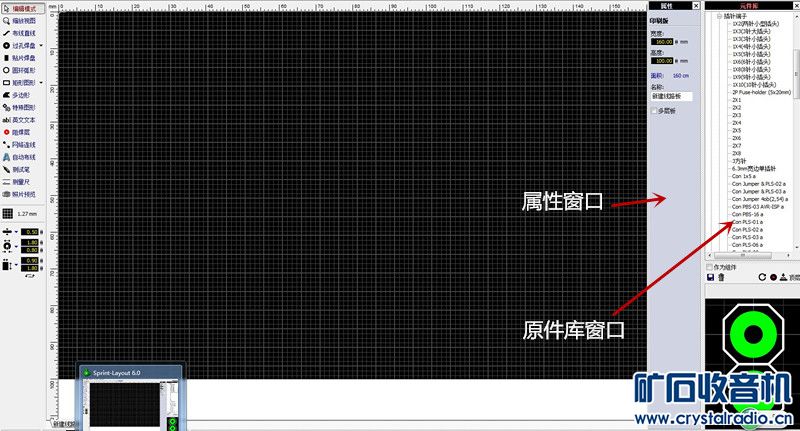This screenshot has width=800, height=431.
Task: Open the dropdown arrow beside rectangle tool
Action: [x=41, y=83]
